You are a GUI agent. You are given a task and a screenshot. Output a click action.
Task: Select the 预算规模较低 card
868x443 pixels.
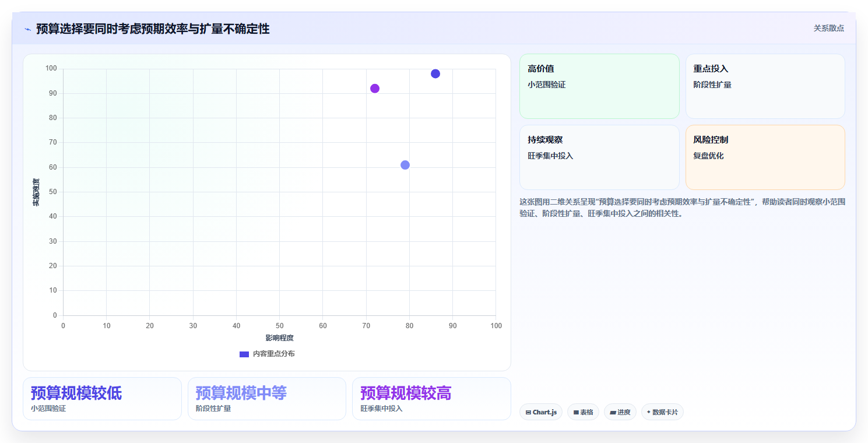(102, 399)
